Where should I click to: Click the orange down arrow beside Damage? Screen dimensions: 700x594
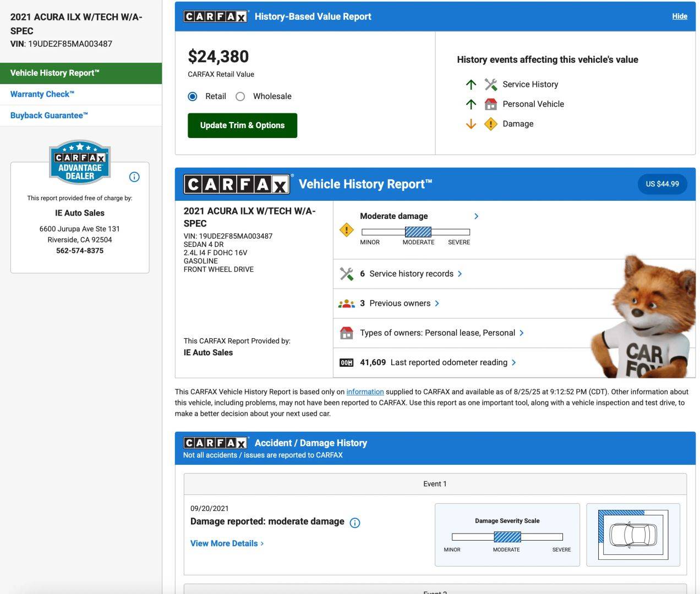(471, 124)
